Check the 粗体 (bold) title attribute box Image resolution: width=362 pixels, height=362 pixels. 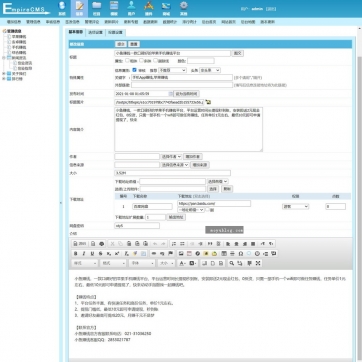click(127, 61)
